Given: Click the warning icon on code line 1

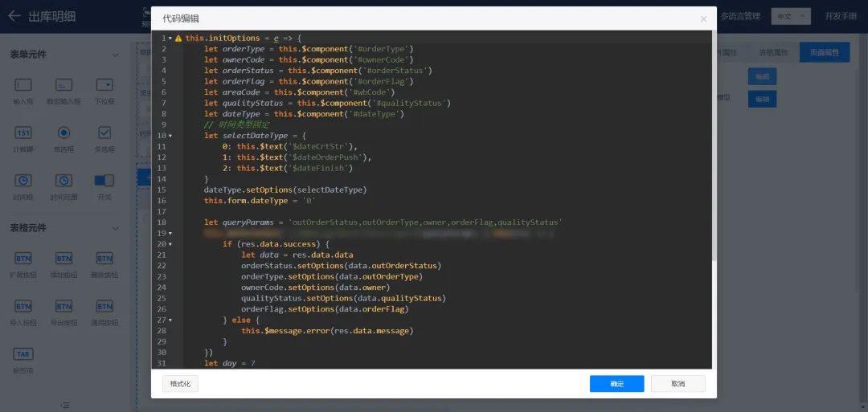Looking at the screenshot, I should tap(178, 39).
